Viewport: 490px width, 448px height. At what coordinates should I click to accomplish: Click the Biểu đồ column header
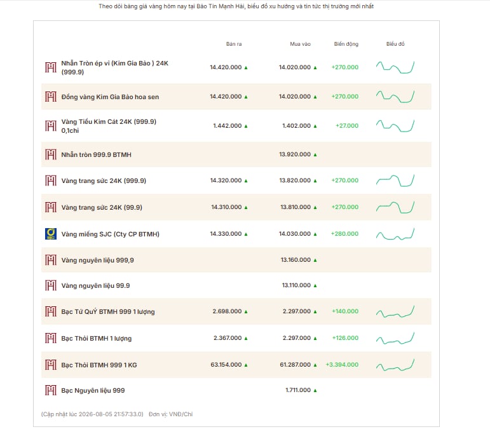[395, 44]
